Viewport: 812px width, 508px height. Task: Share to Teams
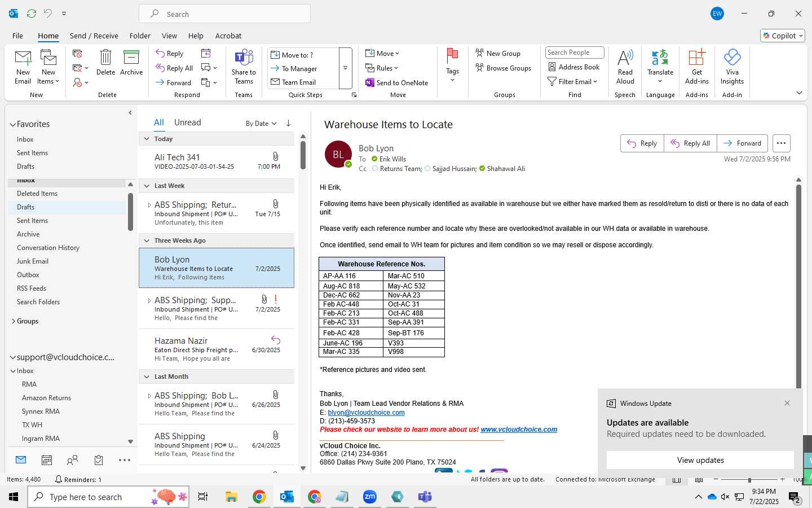coord(244,67)
